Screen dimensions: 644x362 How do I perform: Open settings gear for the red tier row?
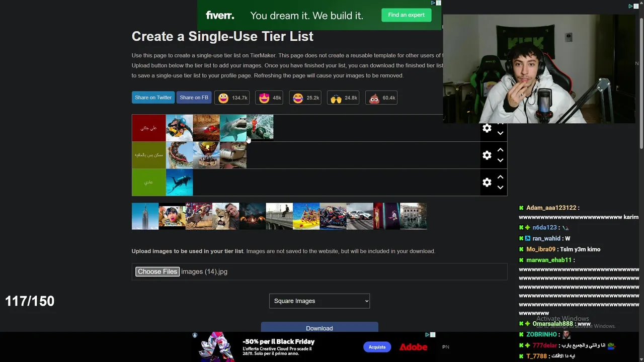click(487, 128)
